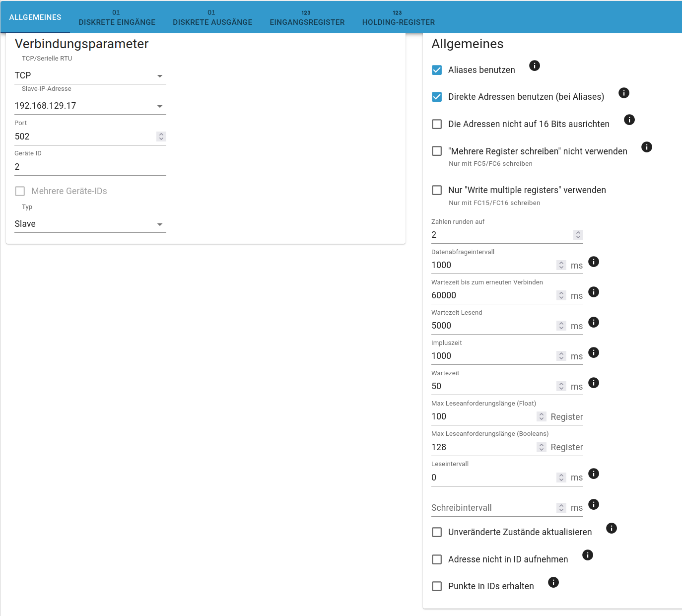The height and width of the screenshot is (616, 682).
Task: Open the TCP/Serielle RTU dropdown
Action: 90,76
